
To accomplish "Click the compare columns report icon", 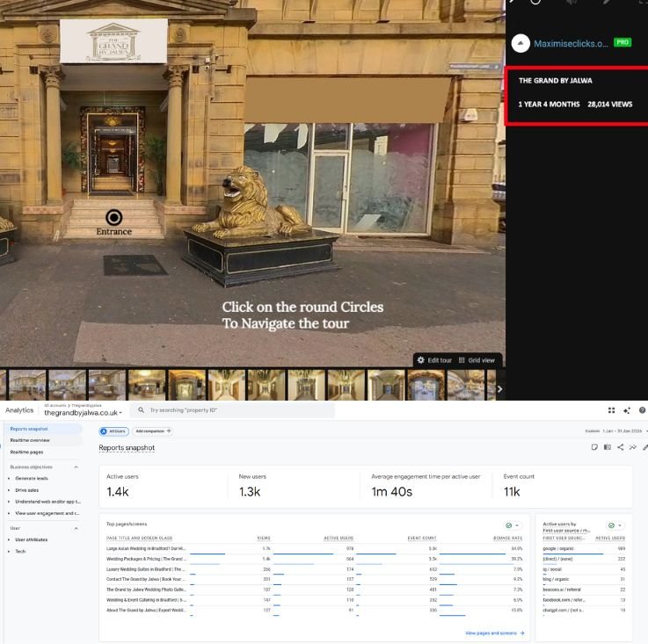I will pyautogui.click(x=607, y=447).
